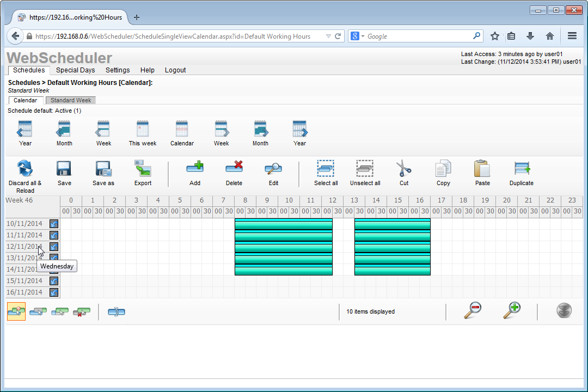Click the Select all items button
This screenshot has width=588, height=392.
point(326,169)
